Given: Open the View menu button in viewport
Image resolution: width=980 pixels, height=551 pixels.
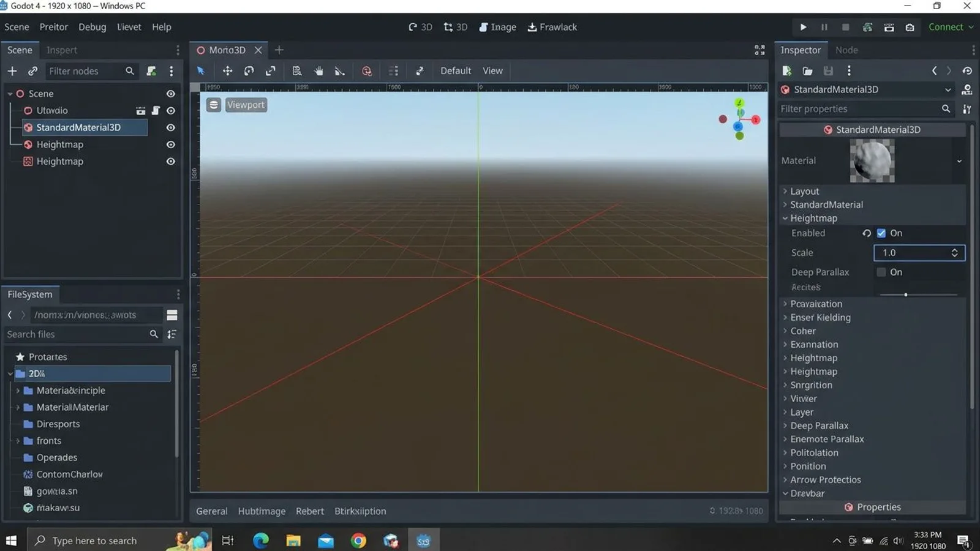Looking at the screenshot, I should click(x=492, y=71).
